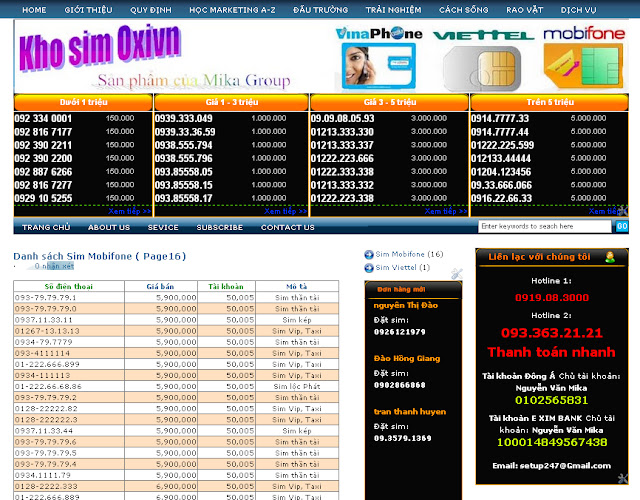Viewport: 640px width, 500px height.
Task: Click the number 01222.223.666
Action: pyautogui.click(x=342, y=158)
